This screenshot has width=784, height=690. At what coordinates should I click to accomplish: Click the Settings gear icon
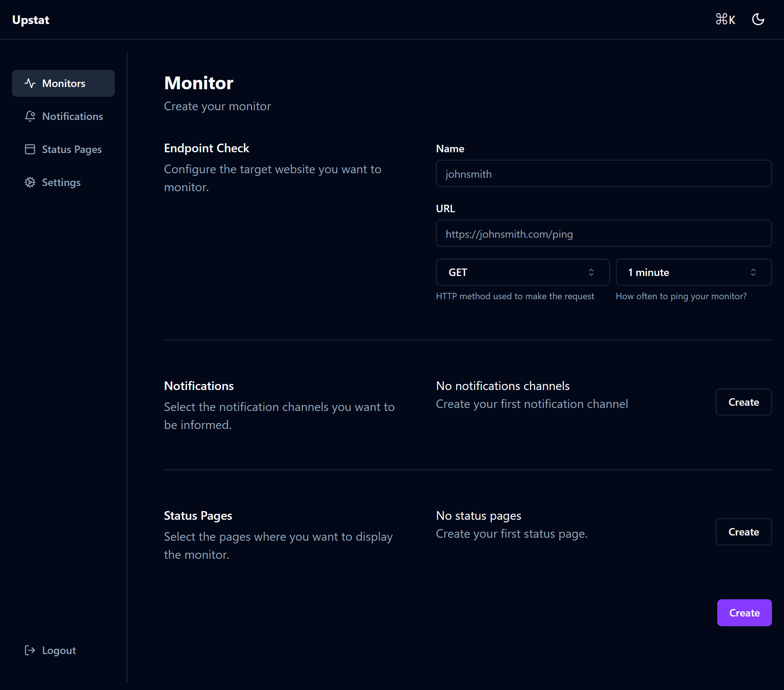tap(30, 182)
